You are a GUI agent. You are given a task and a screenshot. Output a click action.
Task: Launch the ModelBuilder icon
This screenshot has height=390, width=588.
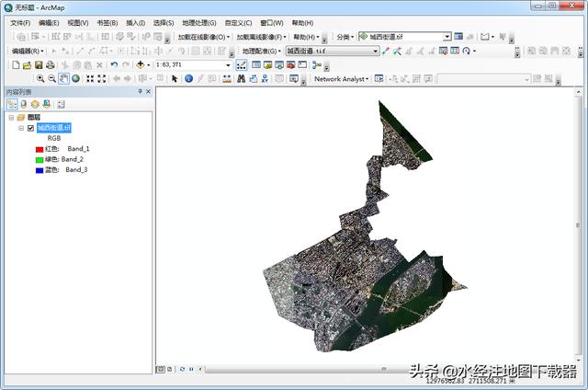coord(317,65)
